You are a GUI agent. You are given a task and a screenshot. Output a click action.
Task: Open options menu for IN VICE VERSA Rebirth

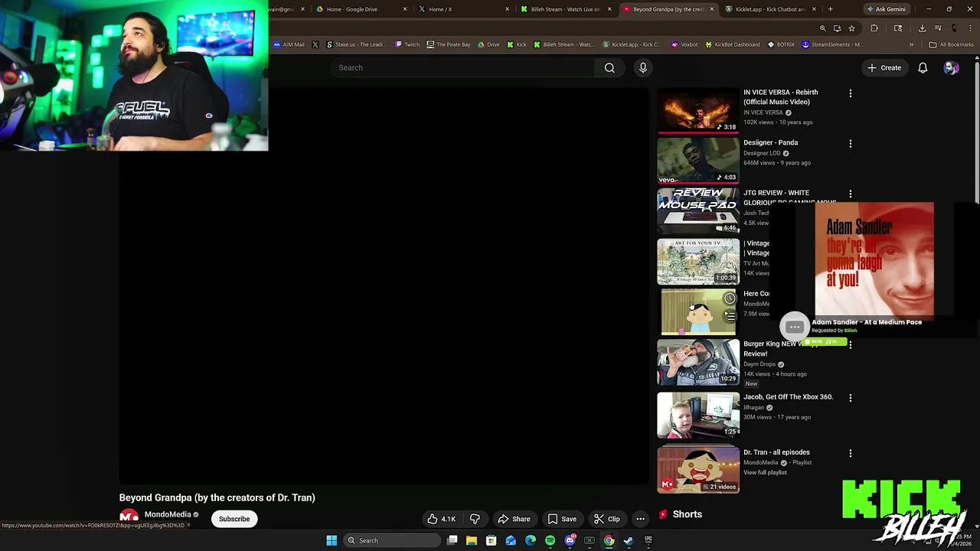(x=850, y=93)
